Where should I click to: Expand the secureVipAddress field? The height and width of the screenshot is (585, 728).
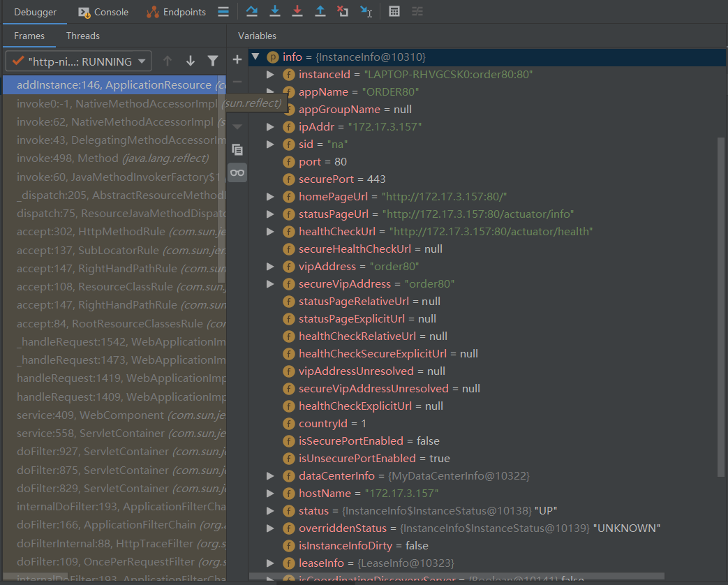[270, 284]
